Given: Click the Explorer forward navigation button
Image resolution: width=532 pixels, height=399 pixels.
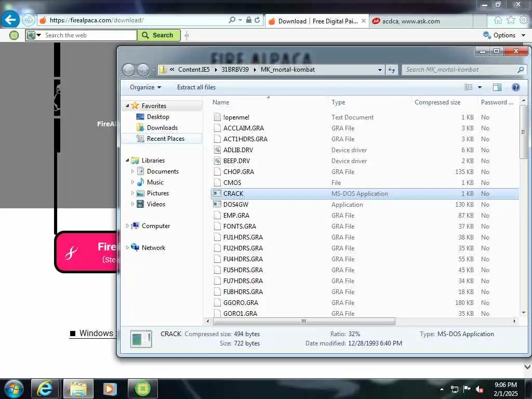Looking at the screenshot, I should coord(143,70).
